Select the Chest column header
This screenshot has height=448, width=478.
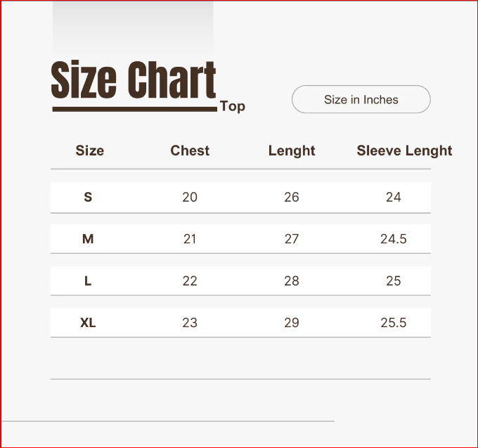(x=190, y=151)
